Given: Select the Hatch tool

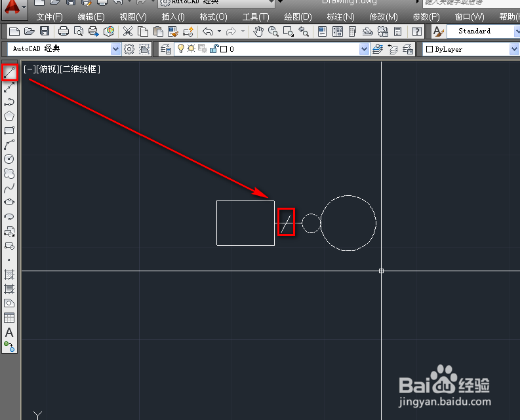Looking at the screenshot, I should 9,275.
